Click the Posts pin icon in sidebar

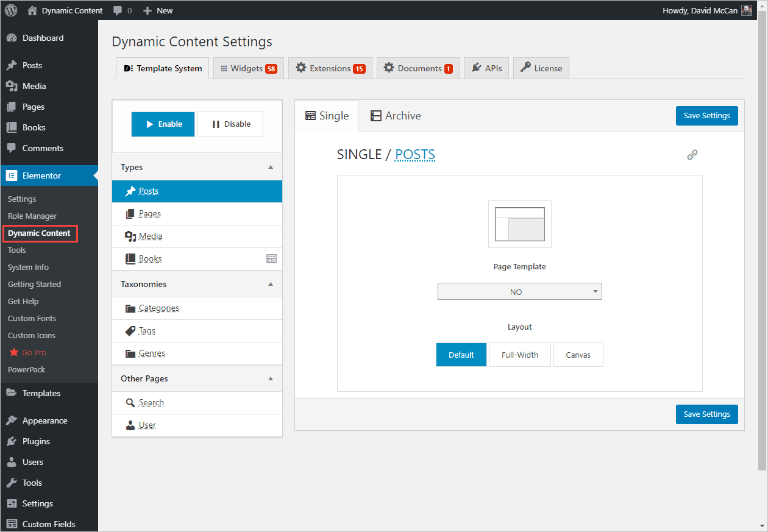pyautogui.click(x=12, y=65)
